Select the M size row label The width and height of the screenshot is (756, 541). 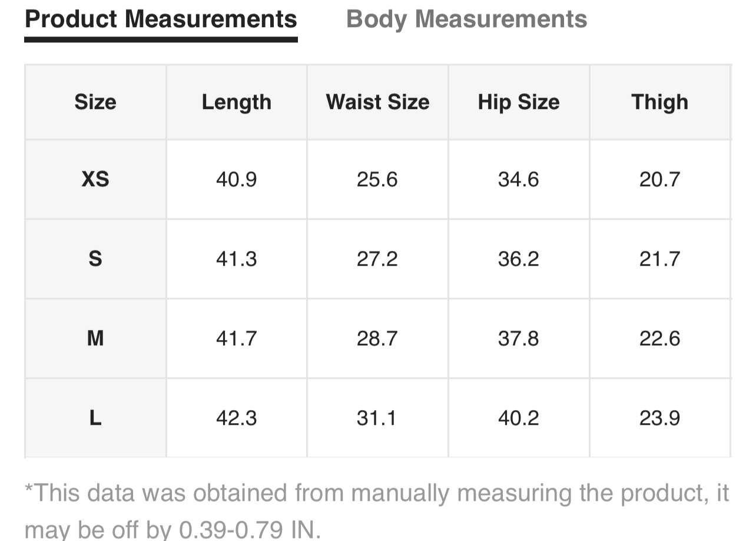coord(95,338)
